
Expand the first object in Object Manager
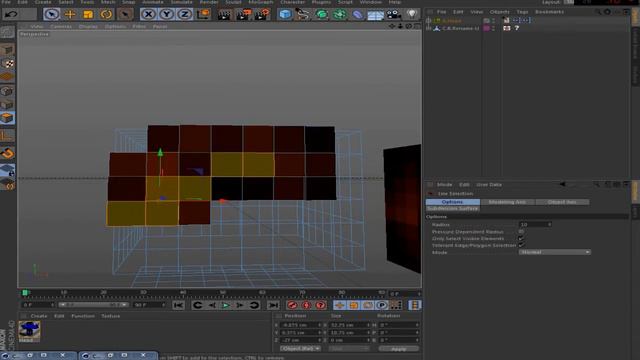pos(429,20)
